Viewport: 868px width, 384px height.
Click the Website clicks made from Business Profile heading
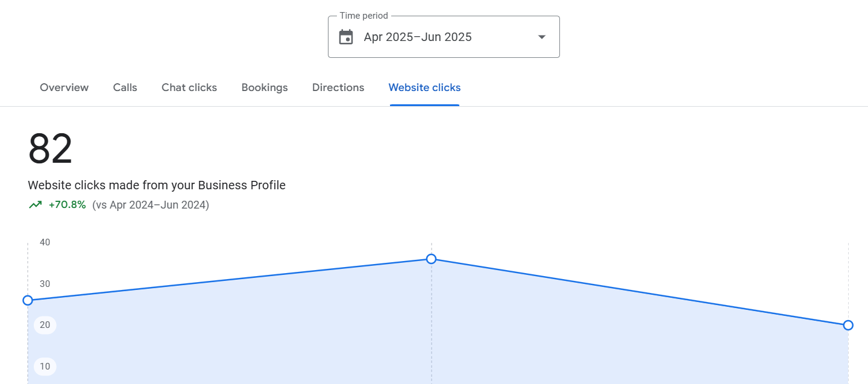(157, 185)
